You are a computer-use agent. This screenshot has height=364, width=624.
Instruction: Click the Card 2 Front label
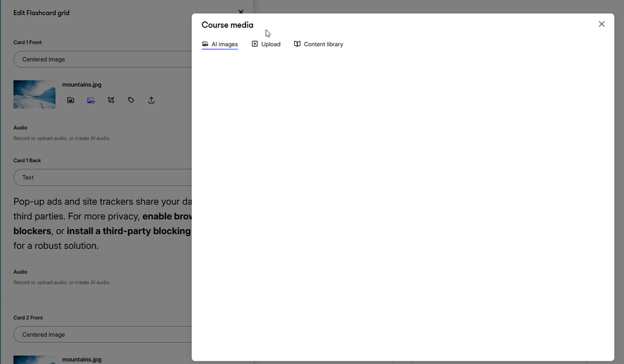click(x=28, y=317)
